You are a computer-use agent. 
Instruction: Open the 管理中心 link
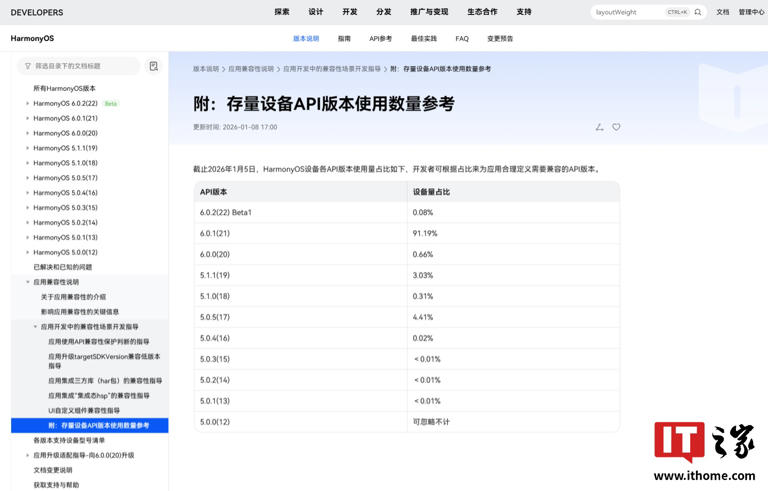coord(751,12)
